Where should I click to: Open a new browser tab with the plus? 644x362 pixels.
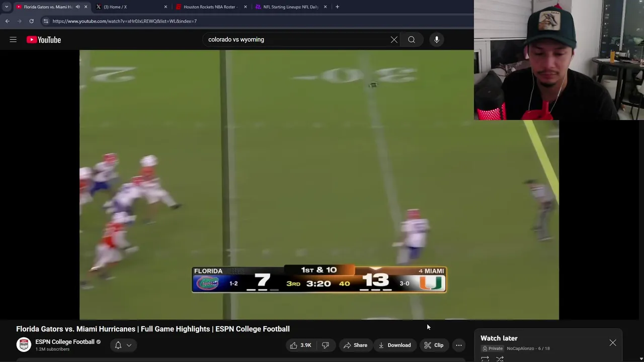point(337,7)
